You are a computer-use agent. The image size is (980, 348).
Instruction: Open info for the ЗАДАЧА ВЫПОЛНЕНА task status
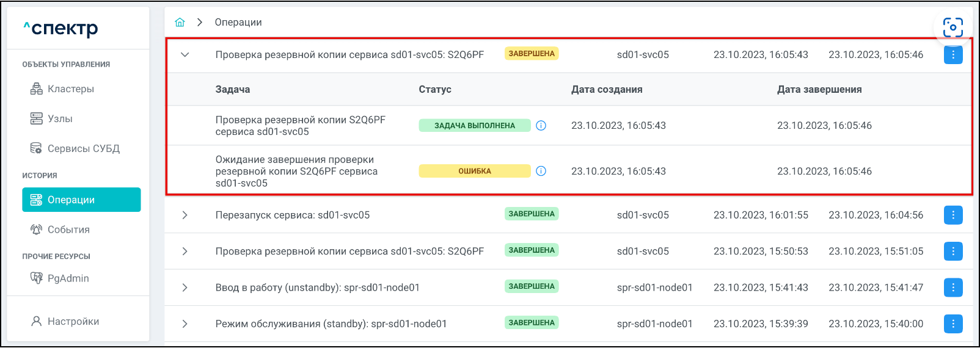[x=541, y=126]
